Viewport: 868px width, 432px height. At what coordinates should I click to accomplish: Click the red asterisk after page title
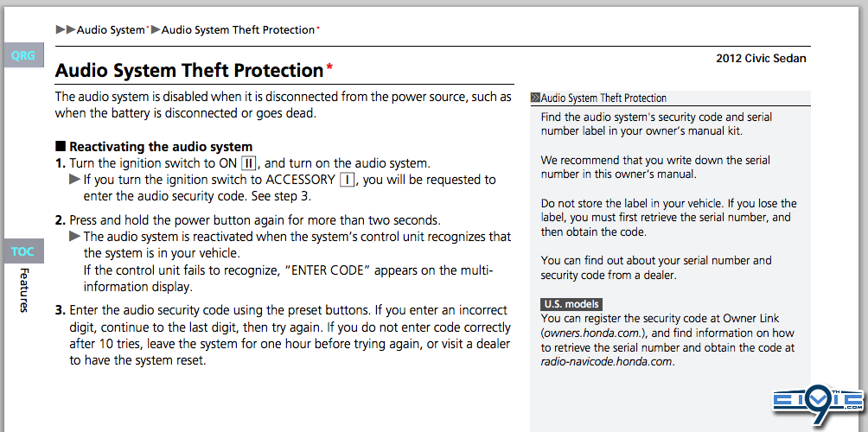click(329, 68)
